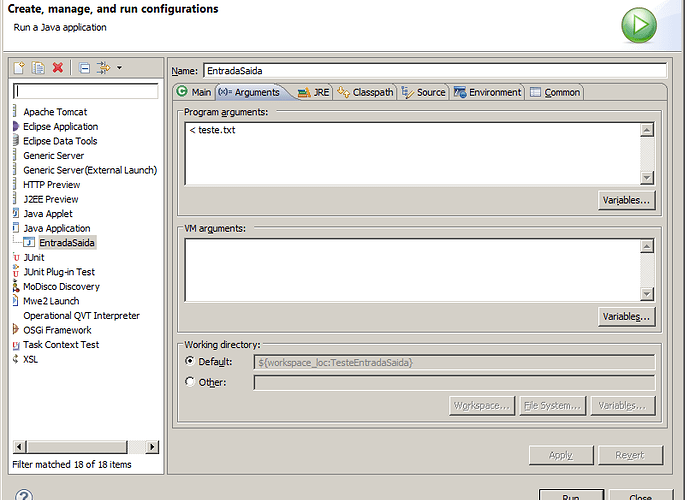Image resolution: width=690 pixels, height=500 pixels.
Task: Click Variables button in Working directory
Action: [623, 405]
